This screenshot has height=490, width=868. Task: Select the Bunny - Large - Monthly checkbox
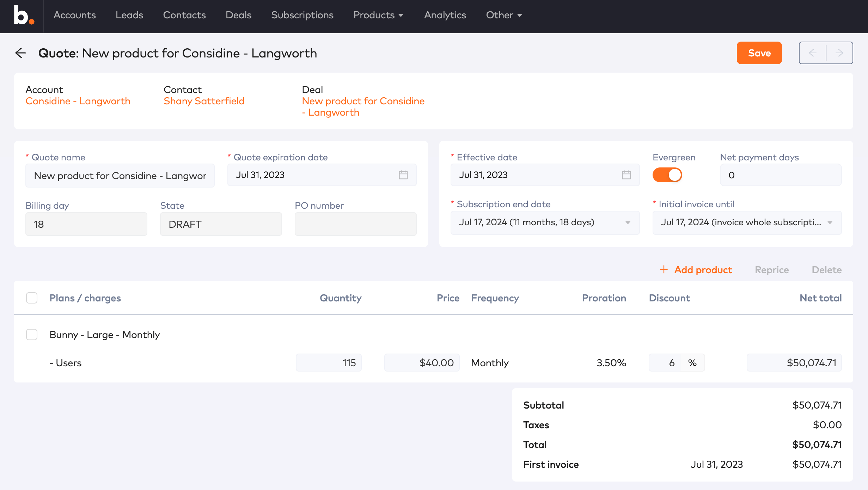click(32, 335)
